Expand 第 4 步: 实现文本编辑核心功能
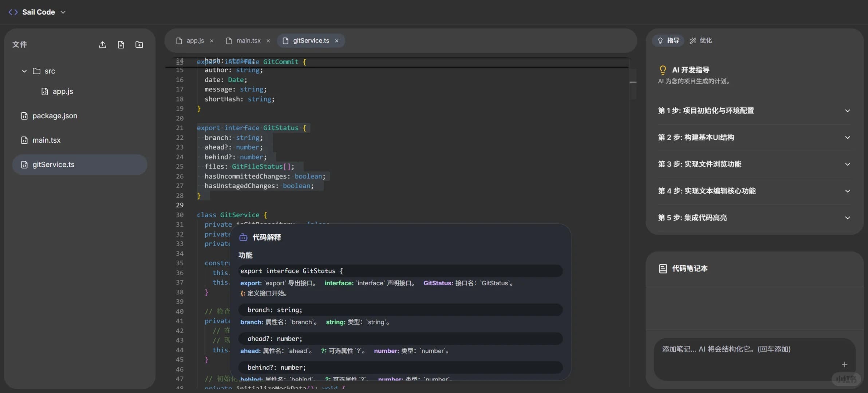Screen dimensions: 868x393 754,191
